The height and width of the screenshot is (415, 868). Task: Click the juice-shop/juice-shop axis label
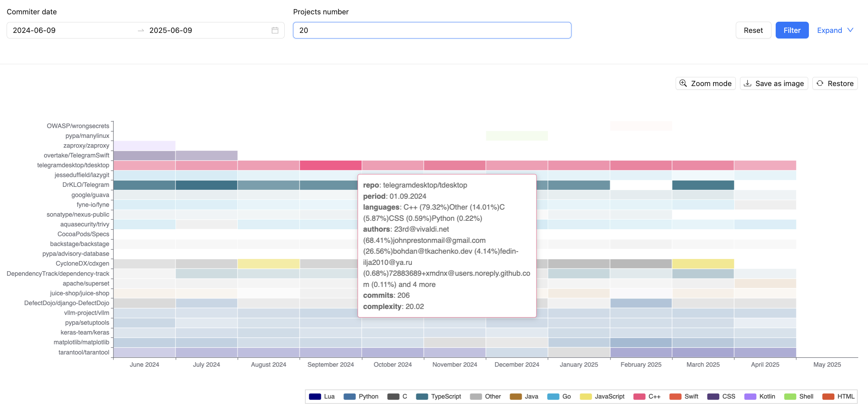click(80, 293)
